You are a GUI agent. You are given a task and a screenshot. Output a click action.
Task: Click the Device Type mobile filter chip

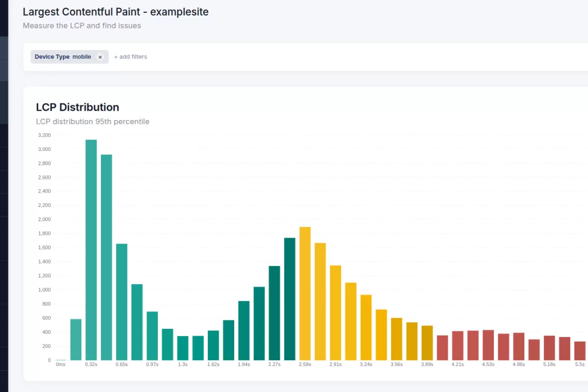point(63,56)
